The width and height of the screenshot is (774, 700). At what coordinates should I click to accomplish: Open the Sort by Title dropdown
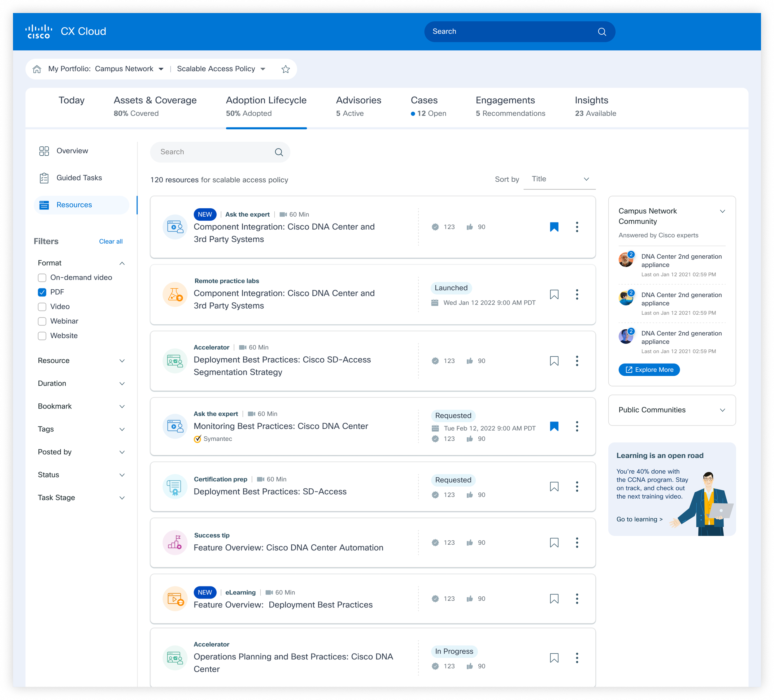click(x=559, y=179)
